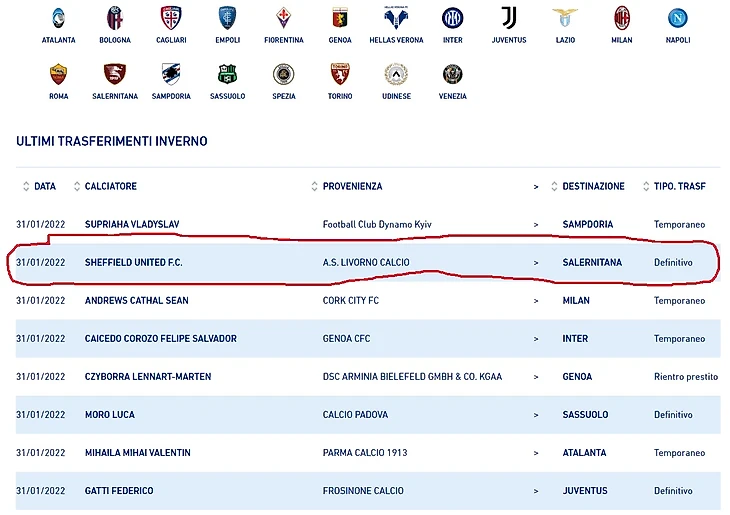Sort by PROVENIENZA sort arrows

[x=314, y=186]
